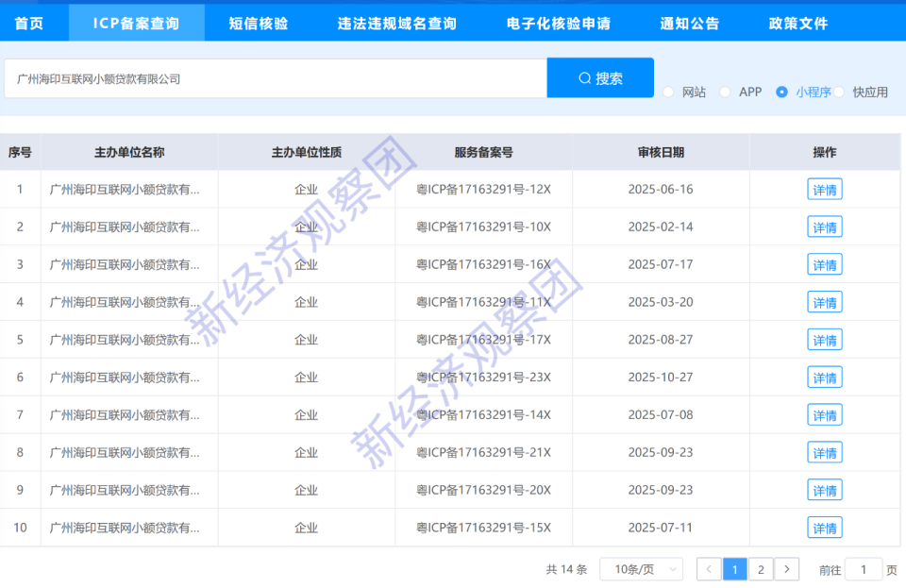Image resolution: width=906 pixels, height=588 pixels.
Task: Open 详情 for record 10X
Action: [x=825, y=227]
